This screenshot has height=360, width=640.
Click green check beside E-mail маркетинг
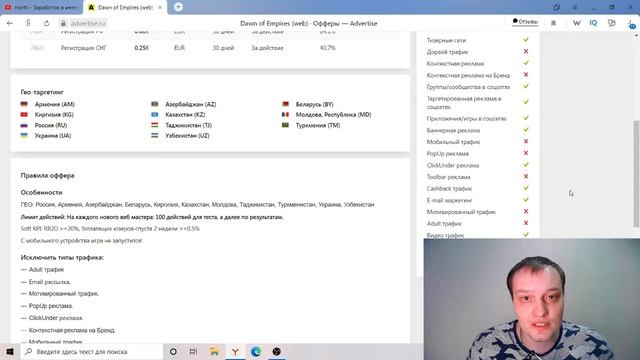click(x=526, y=200)
